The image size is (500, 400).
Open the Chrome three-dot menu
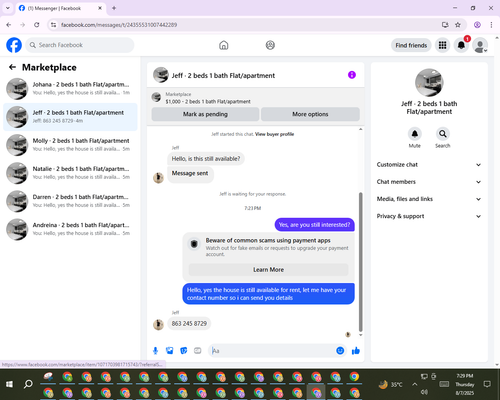pyautogui.click(x=491, y=25)
